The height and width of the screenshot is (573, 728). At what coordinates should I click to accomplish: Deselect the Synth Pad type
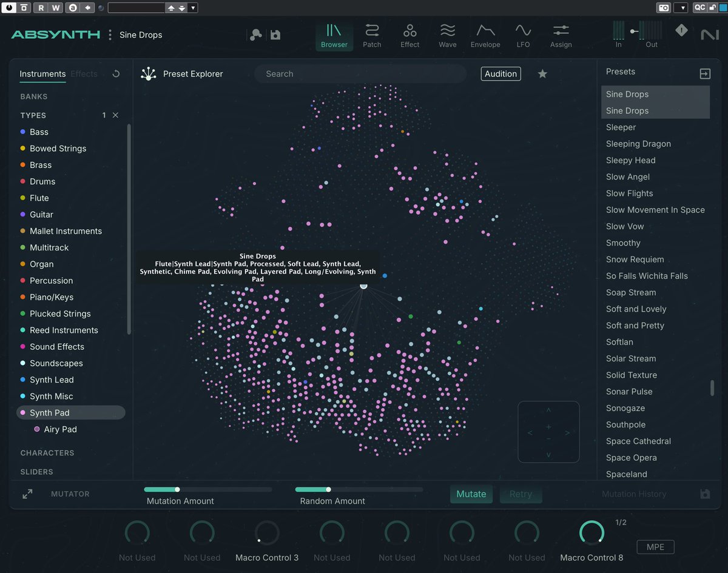click(x=70, y=413)
